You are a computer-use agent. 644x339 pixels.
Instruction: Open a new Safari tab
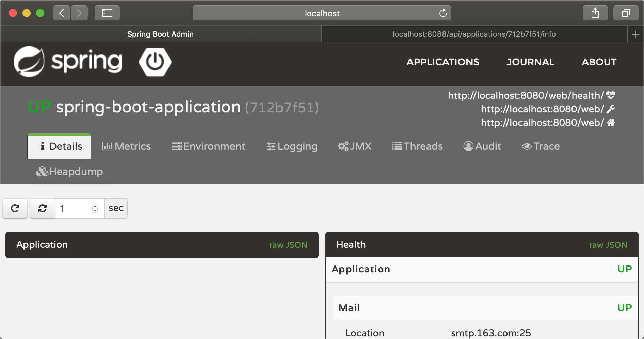point(635,34)
